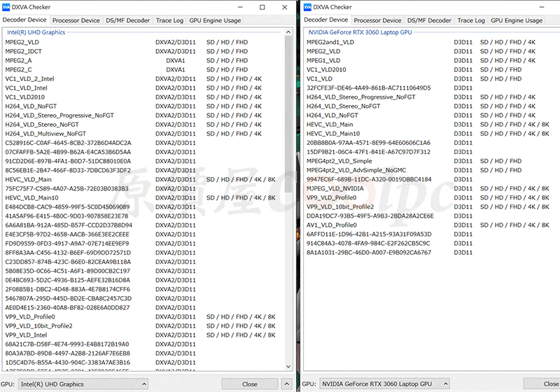The height and width of the screenshot is (392, 560).
Task: Select VP9_VLD_Intel row
Action: 143,335
